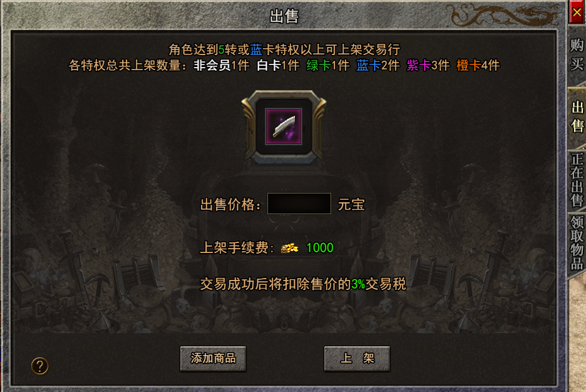Open the question mark help icon
Image resolution: width=586 pixels, height=392 pixels.
(39, 366)
